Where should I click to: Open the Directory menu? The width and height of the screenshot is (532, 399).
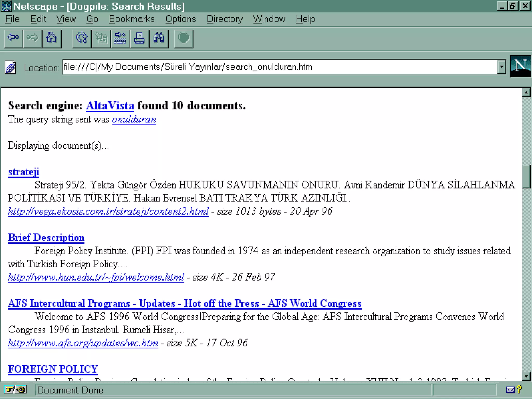[x=224, y=19]
